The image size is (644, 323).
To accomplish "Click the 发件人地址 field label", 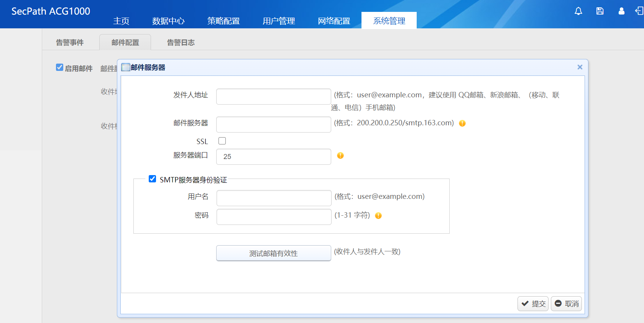I will coord(191,95).
